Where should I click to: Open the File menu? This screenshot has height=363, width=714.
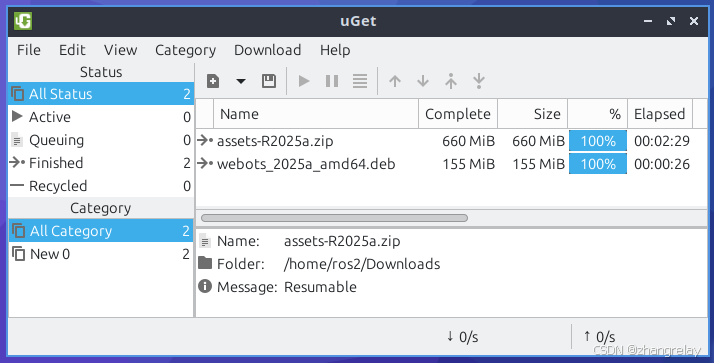coord(29,50)
